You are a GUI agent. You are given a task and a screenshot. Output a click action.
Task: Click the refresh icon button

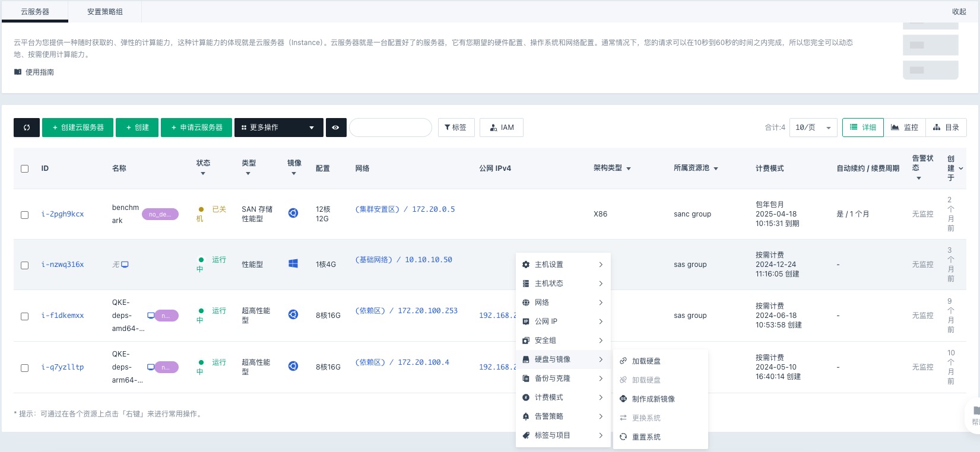[x=27, y=128]
